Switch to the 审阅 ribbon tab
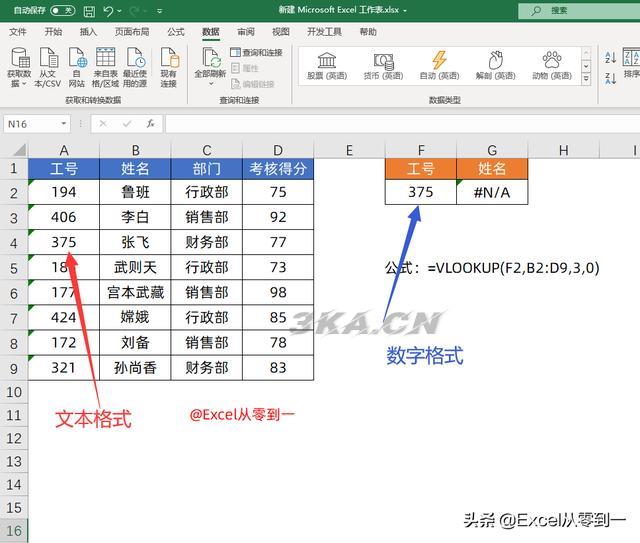Image resolution: width=640 pixels, height=543 pixels. click(246, 32)
